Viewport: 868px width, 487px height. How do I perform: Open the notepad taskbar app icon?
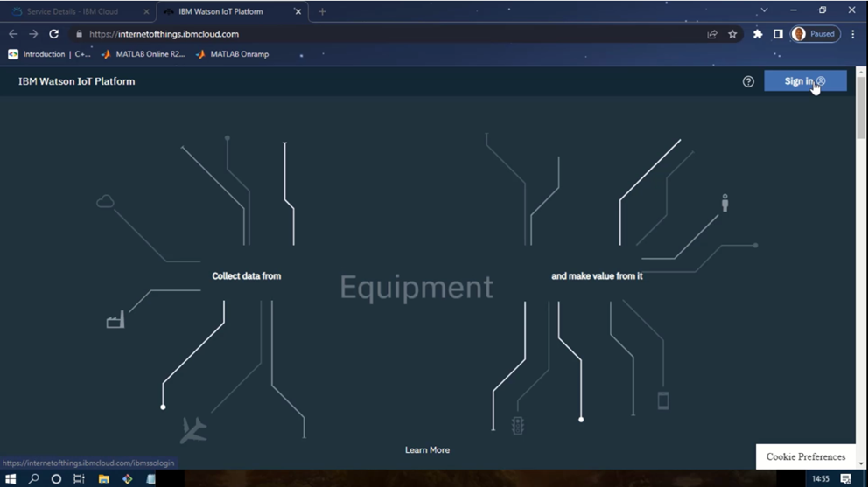click(x=151, y=479)
